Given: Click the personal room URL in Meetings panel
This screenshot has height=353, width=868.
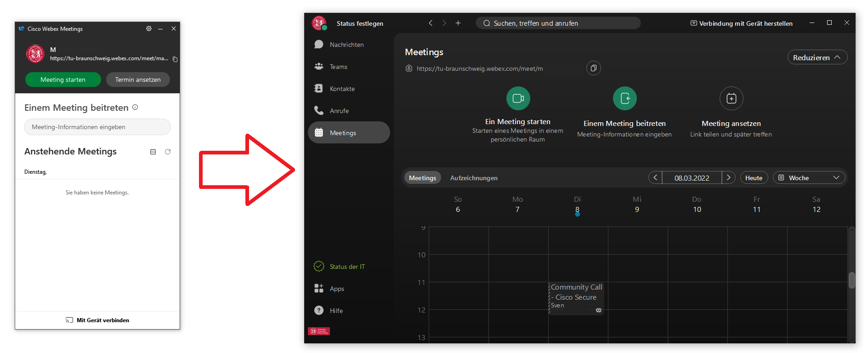Looking at the screenshot, I should click(x=480, y=68).
